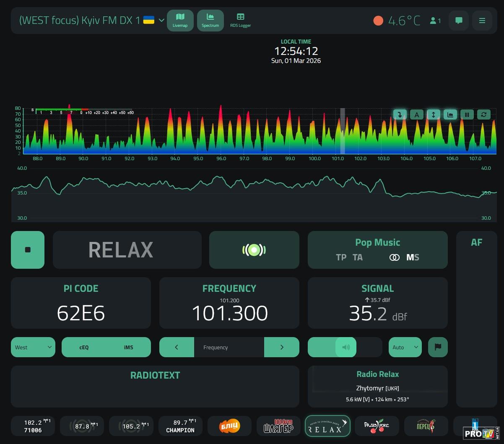This screenshot has height=444, width=504.
Task: Open the Auto bandwidth dropdown
Action: coord(405,347)
